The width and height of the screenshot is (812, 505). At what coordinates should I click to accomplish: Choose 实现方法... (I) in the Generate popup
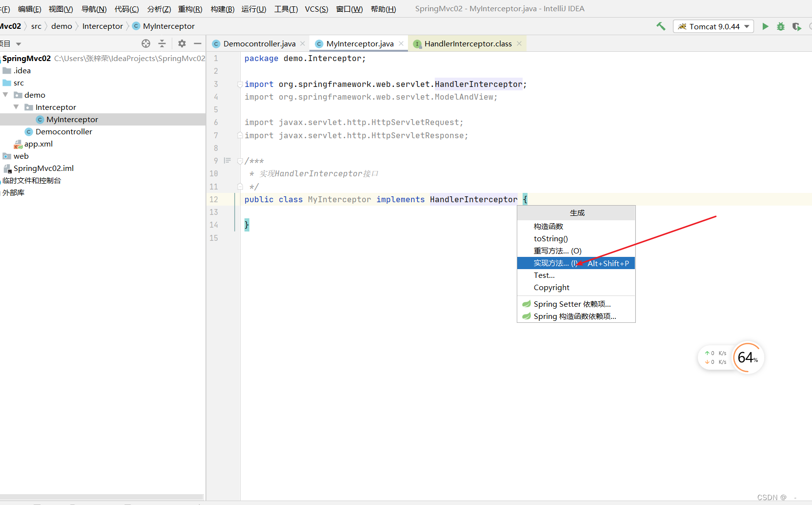tap(576, 263)
